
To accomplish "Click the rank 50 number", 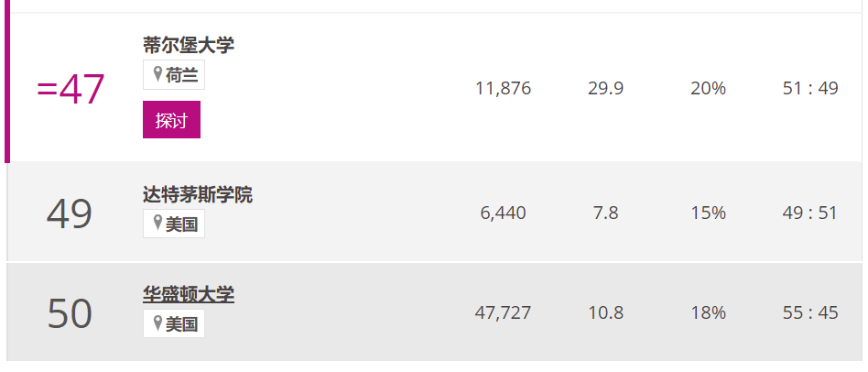I will (70, 314).
